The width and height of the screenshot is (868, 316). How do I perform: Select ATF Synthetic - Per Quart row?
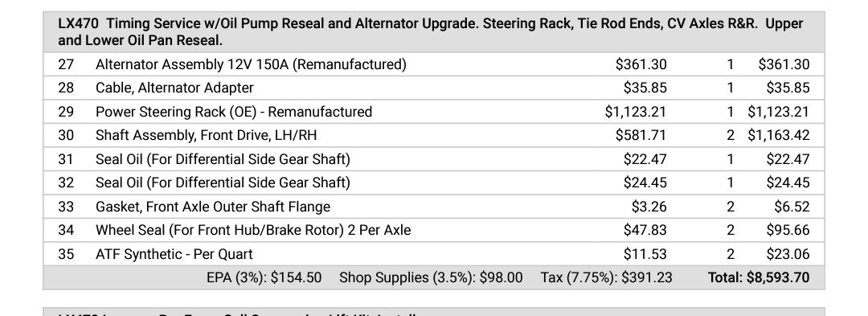click(x=433, y=254)
